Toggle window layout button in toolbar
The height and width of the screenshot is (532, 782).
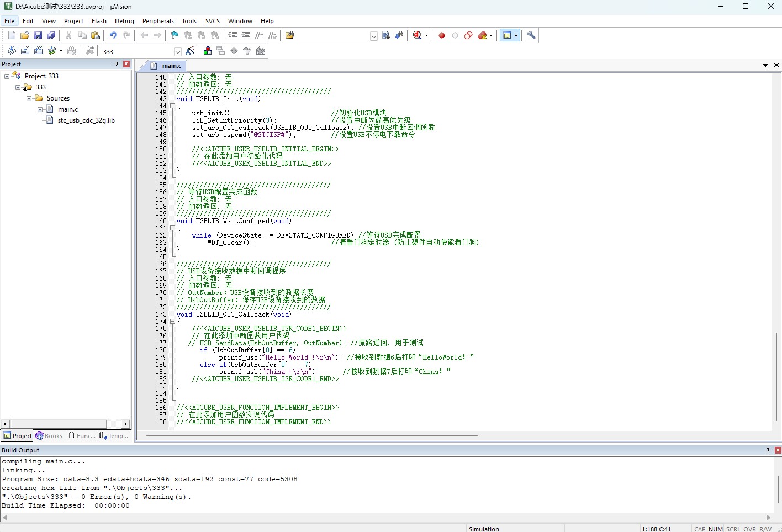click(506, 35)
